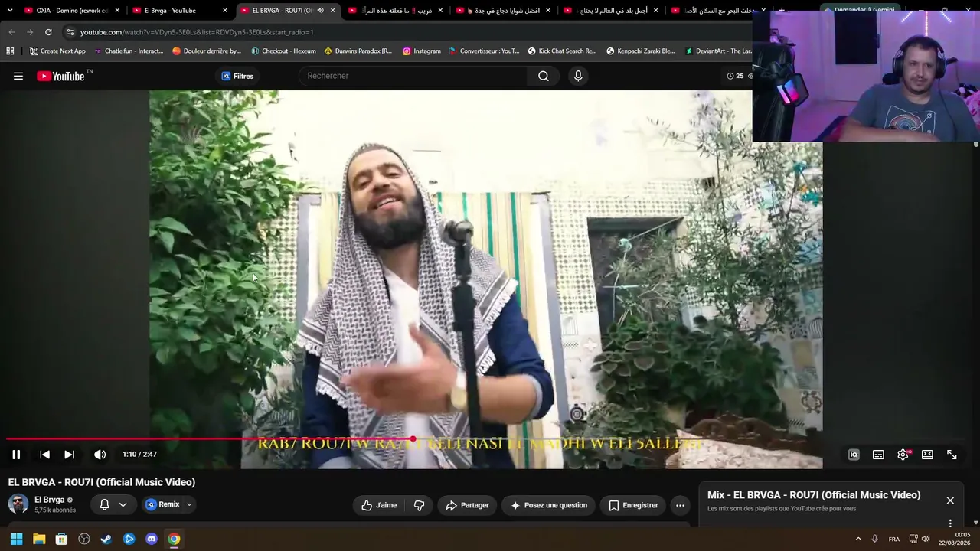Open the tab search dropdown arrow
This screenshot has width=980, height=551.
(x=9, y=11)
